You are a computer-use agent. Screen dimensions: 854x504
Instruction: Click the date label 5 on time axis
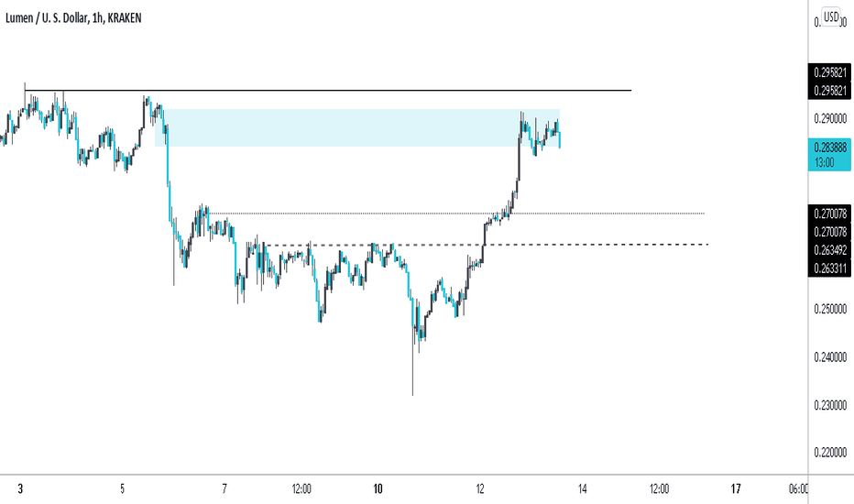[x=123, y=488]
